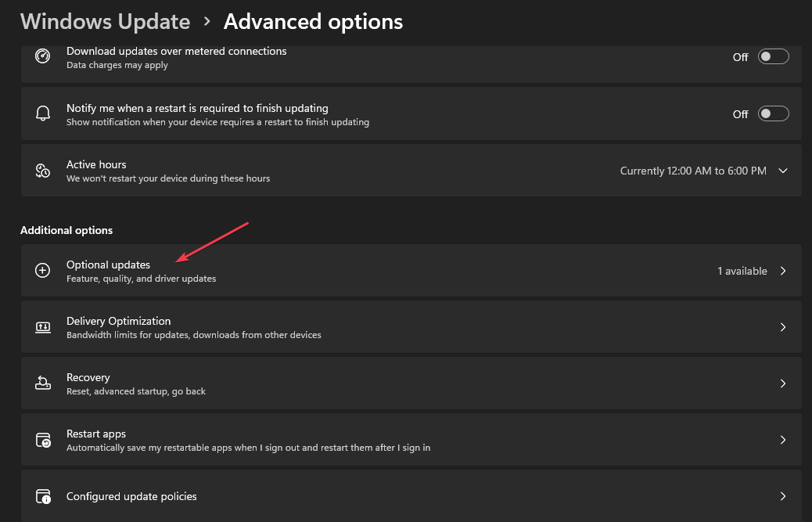Open Recovery via its chevron arrow

coord(783,383)
